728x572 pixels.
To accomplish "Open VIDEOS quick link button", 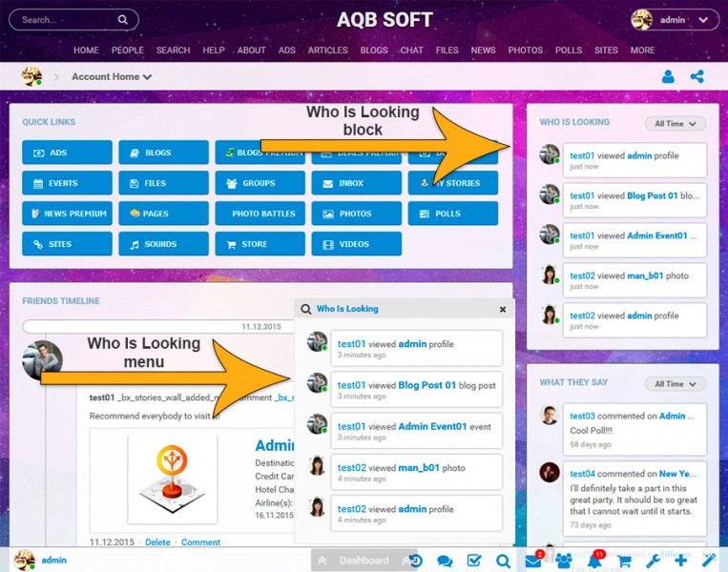I will coord(357,244).
